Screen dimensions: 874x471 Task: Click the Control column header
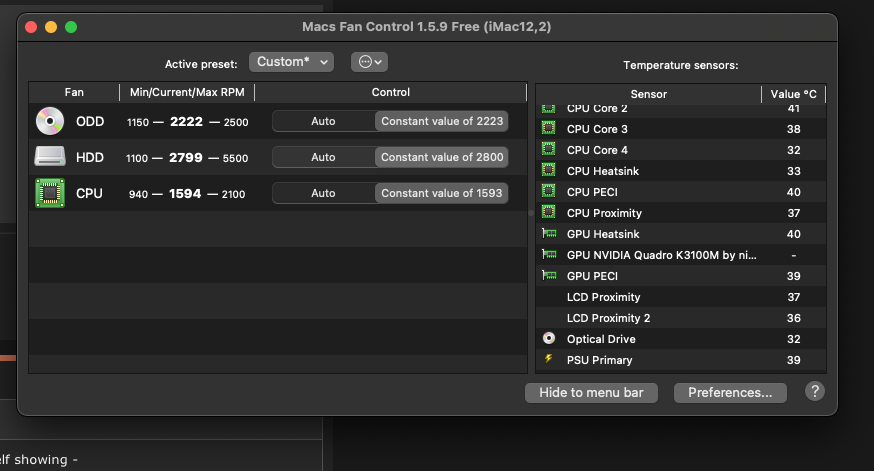[x=391, y=93]
